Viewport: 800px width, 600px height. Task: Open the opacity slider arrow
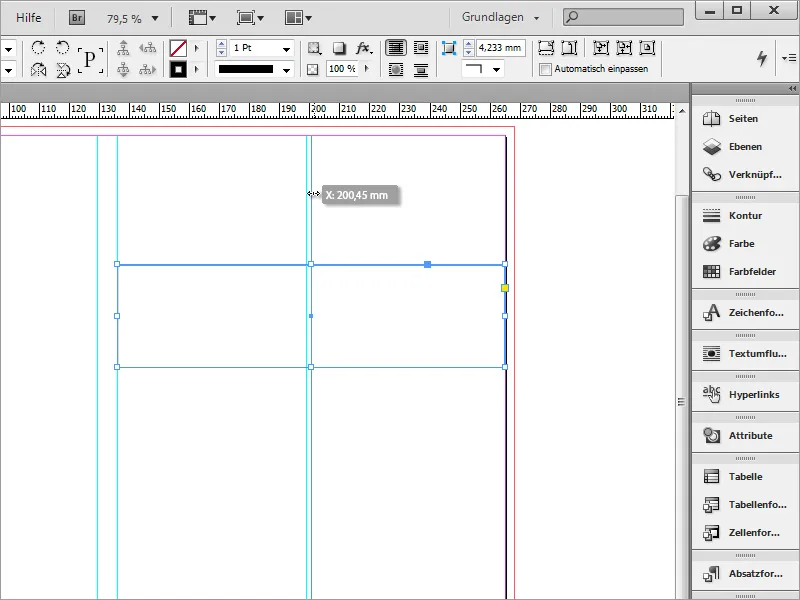click(x=366, y=68)
